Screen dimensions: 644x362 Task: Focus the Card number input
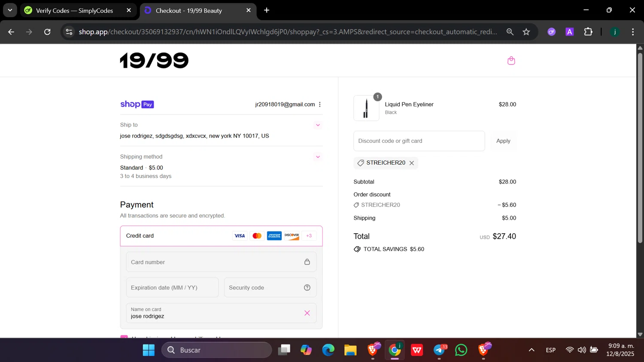[x=221, y=262]
